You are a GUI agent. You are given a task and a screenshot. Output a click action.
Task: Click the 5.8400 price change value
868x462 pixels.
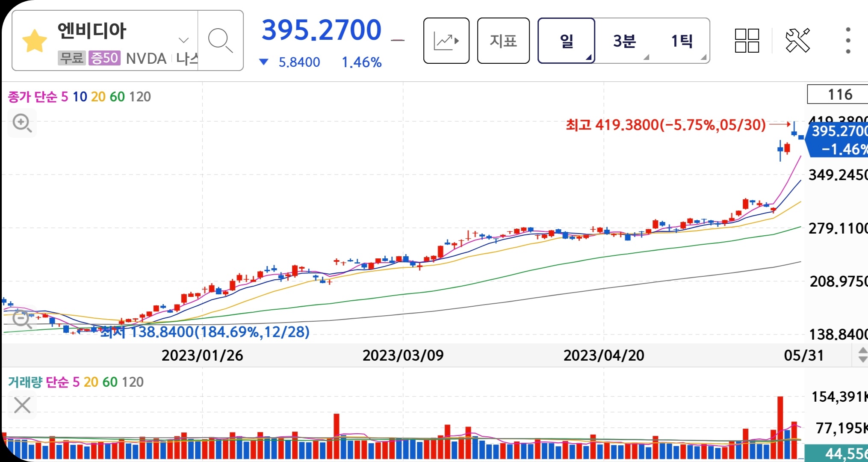(x=299, y=62)
